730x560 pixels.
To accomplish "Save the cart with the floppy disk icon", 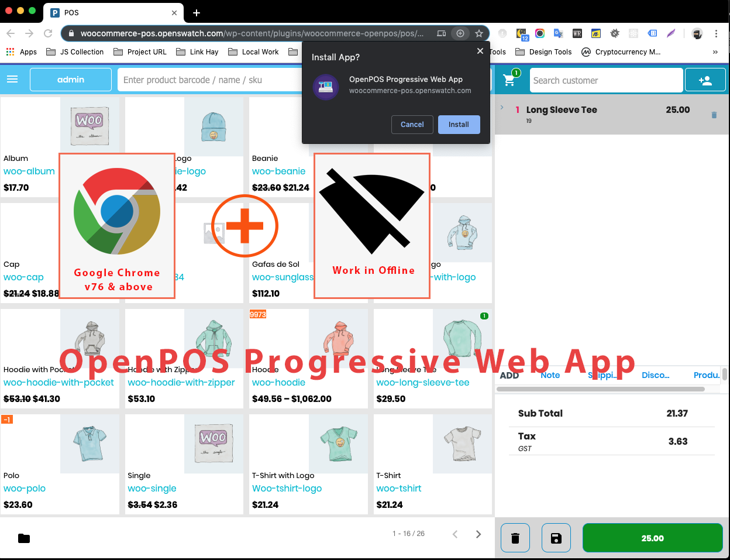I will tap(556, 538).
